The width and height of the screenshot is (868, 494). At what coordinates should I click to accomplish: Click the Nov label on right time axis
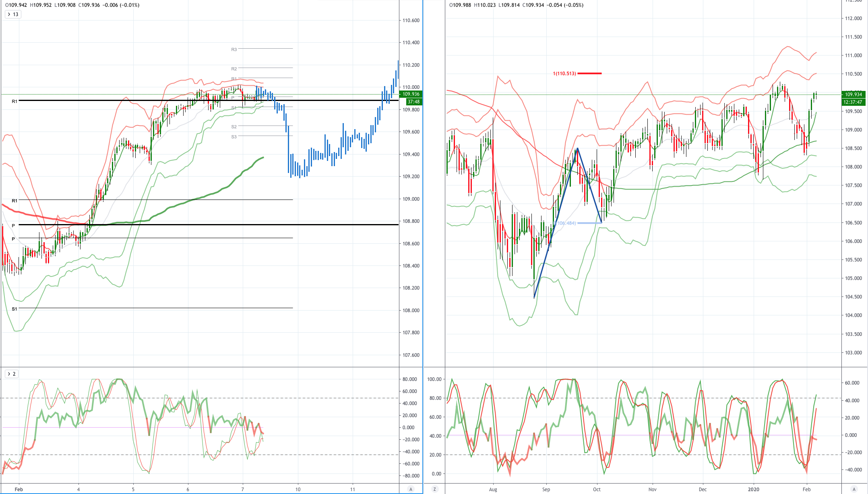(653, 489)
